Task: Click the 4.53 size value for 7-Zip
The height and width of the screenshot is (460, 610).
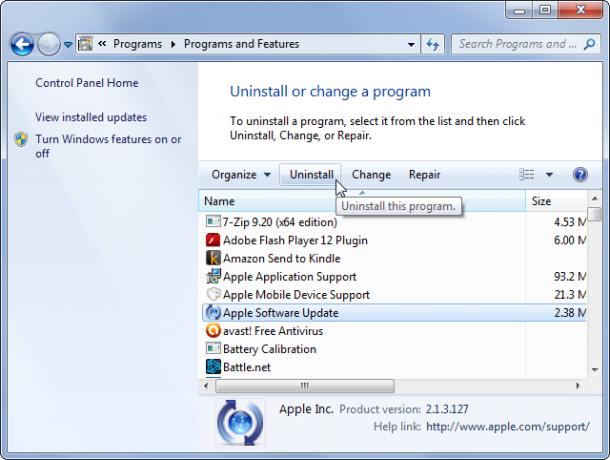Action: coord(570,222)
